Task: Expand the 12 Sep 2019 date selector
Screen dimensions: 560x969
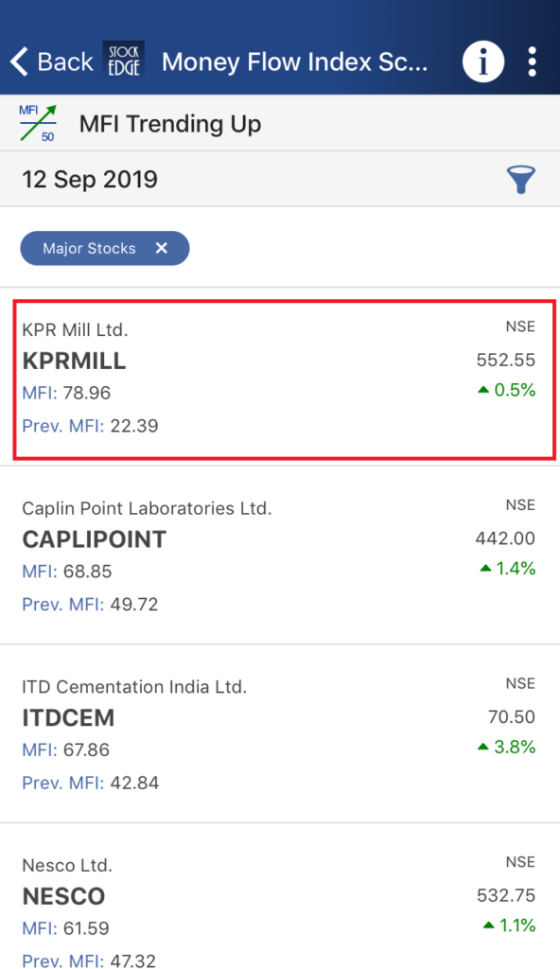Action: tap(90, 179)
